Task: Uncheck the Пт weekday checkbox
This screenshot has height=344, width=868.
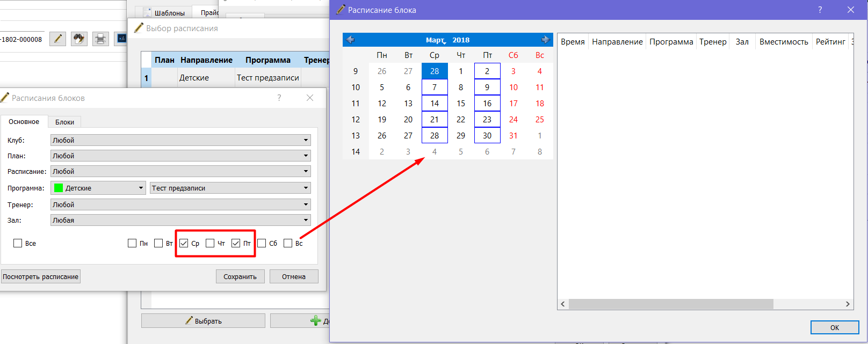Action: pos(236,243)
